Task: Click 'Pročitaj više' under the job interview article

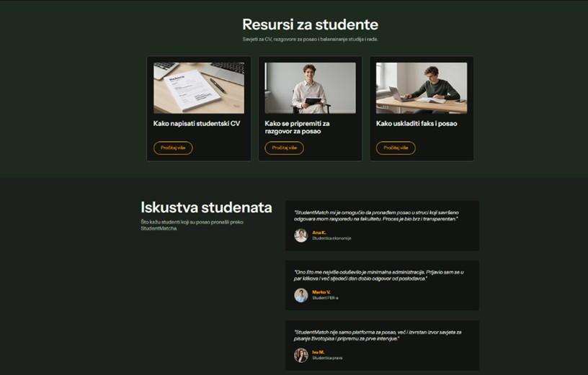Action: (284, 148)
